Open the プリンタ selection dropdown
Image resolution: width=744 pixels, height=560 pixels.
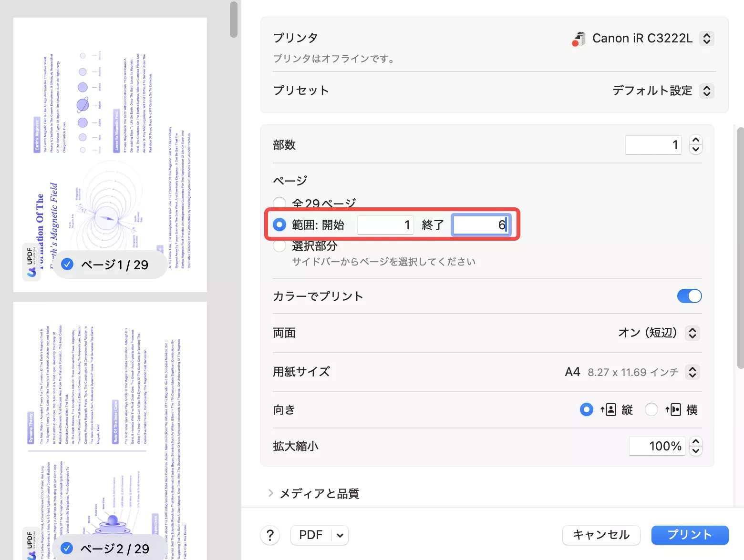click(707, 39)
